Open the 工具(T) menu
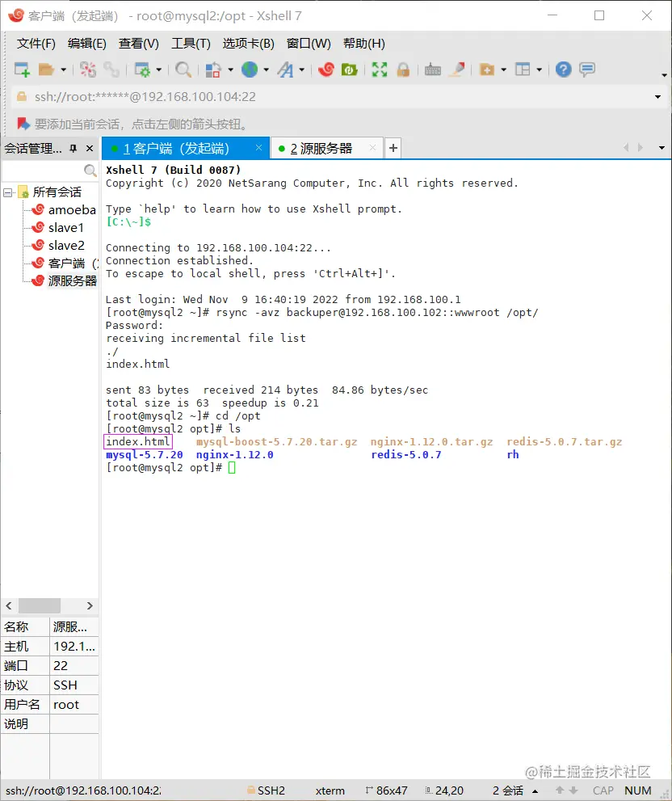672x801 pixels. coord(191,44)
